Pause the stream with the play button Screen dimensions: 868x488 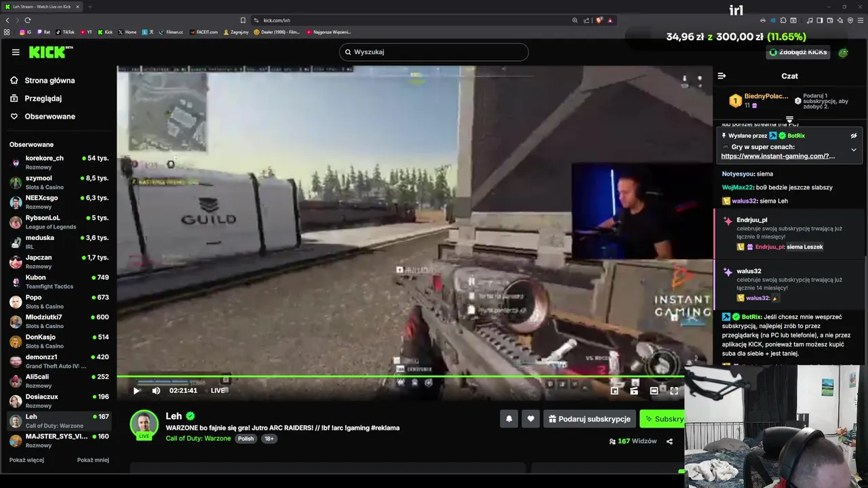tap(136, 390)
